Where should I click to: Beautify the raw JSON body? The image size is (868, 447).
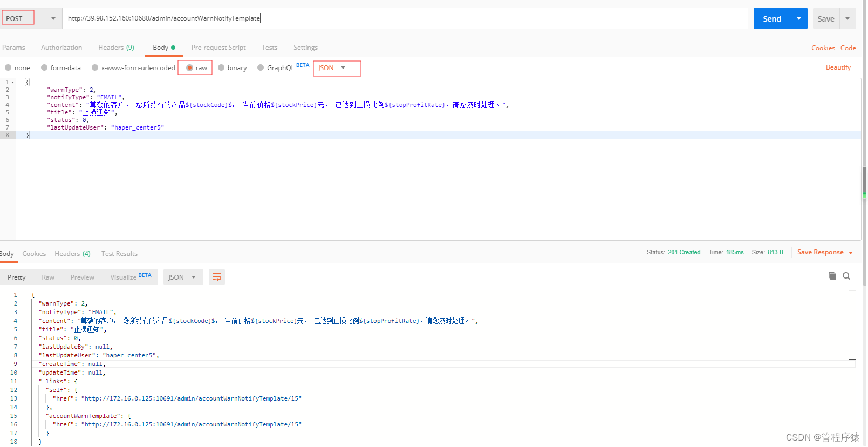coord(838,67)
